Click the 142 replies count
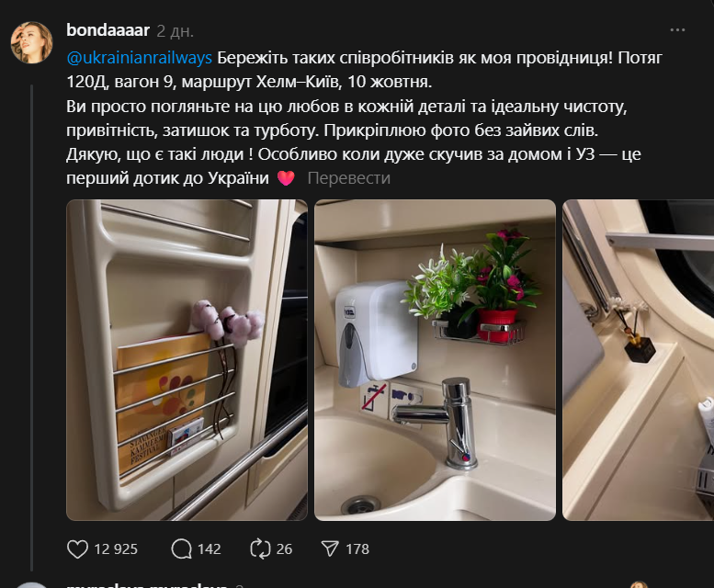Screen dimensions: 714x588 coord(209,549)
